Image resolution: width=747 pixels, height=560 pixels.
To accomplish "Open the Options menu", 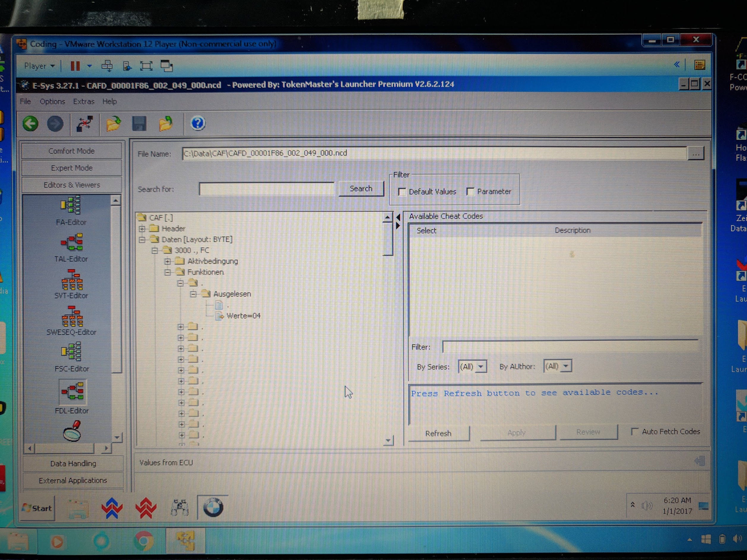I will click(52, 102).
